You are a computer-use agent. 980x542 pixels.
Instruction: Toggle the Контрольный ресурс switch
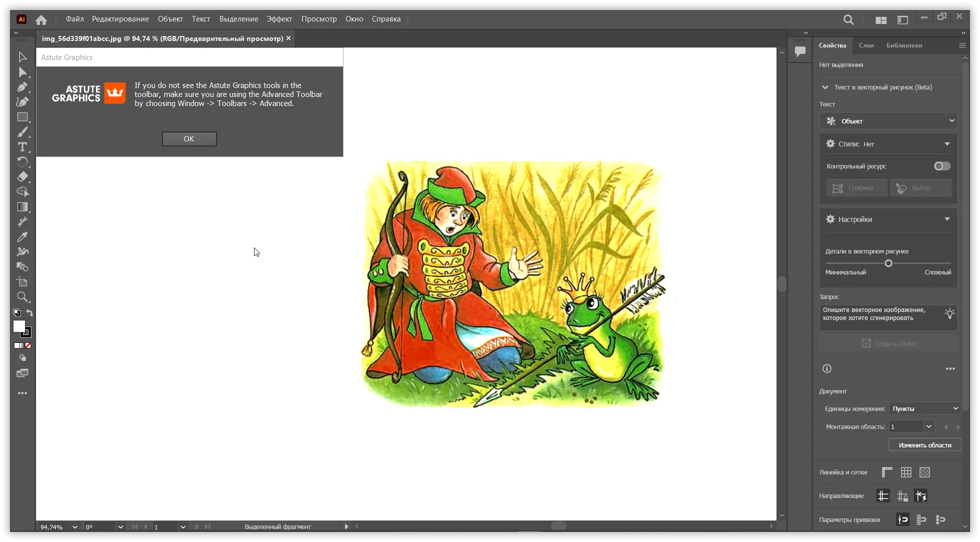[x=942, y=166]
